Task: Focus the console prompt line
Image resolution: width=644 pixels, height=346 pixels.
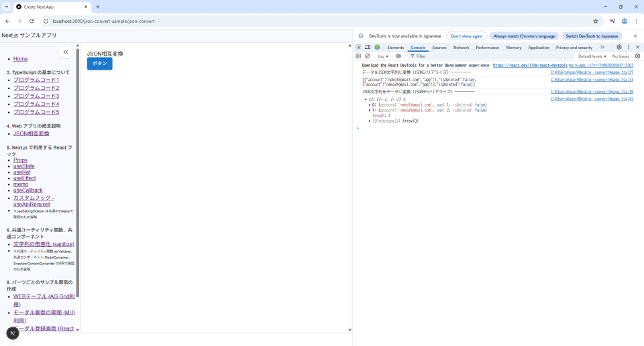Action: click(x=497, y=129)
